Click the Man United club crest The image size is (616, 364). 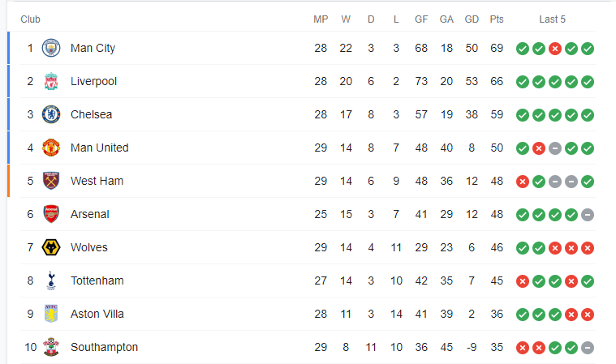tap(51, 148)
